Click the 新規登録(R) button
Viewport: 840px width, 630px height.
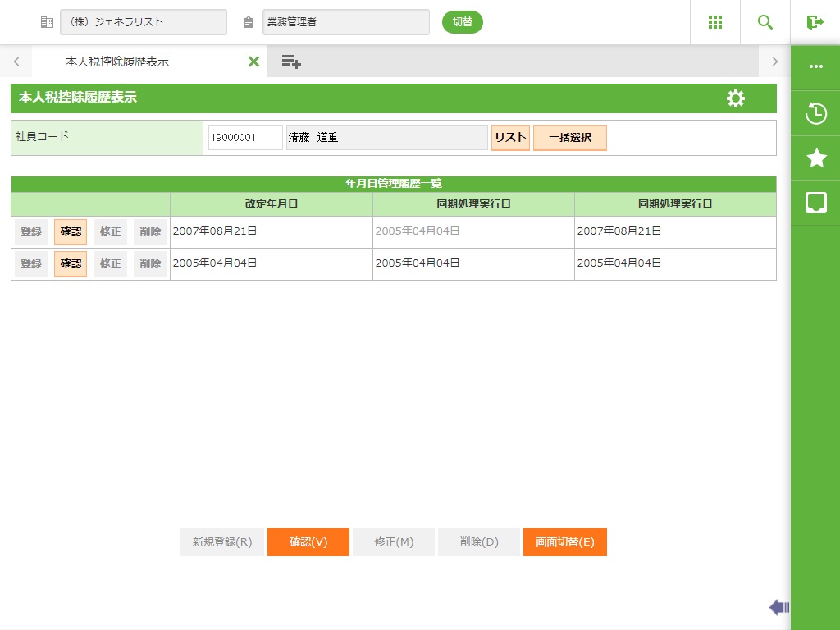tap(221, 542)
